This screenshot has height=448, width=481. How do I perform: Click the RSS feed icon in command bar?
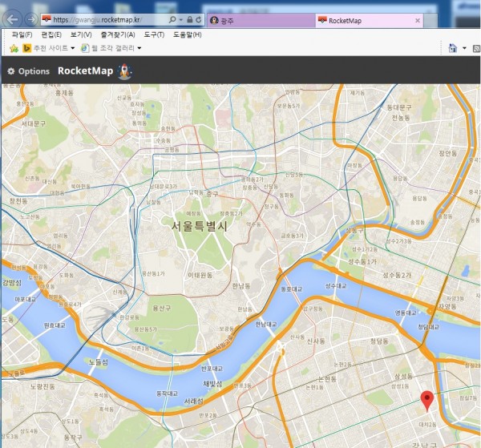[x=476, y=49]
